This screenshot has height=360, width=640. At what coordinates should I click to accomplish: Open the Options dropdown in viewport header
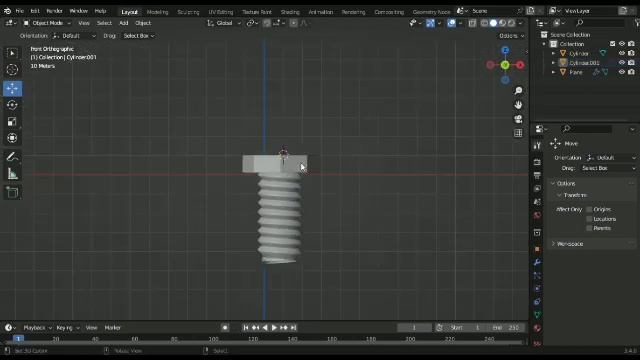511,36
